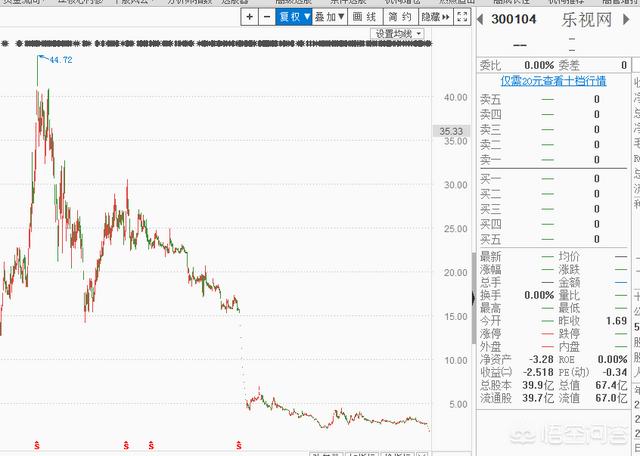Screen dimensions: 640x456
Task: Select the 买三 order book row
Action: coord(553,209)
